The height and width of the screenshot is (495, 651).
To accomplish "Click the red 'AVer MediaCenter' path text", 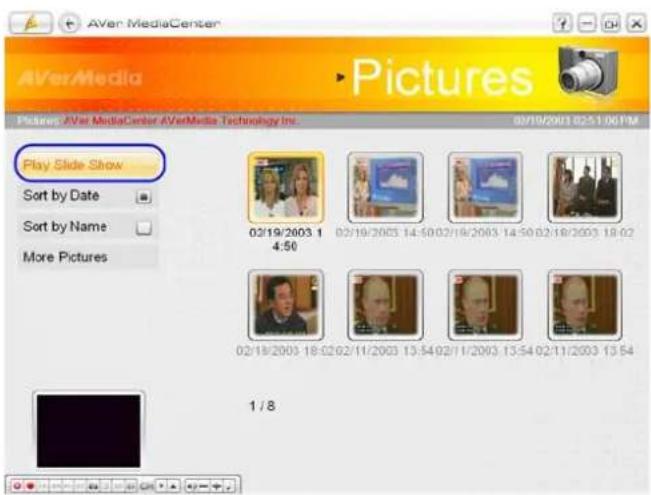I will coord(110,121).
